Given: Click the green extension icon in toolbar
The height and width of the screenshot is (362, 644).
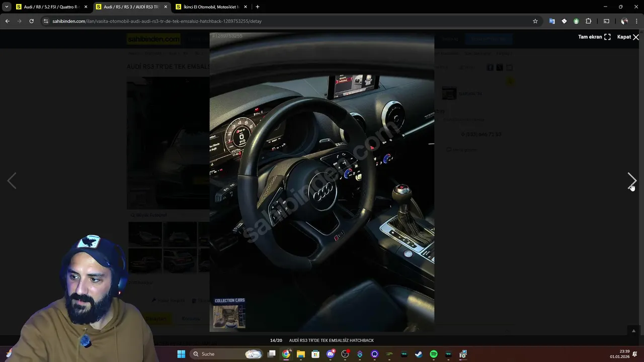Looking at the screenshot, I should [576, 21].
